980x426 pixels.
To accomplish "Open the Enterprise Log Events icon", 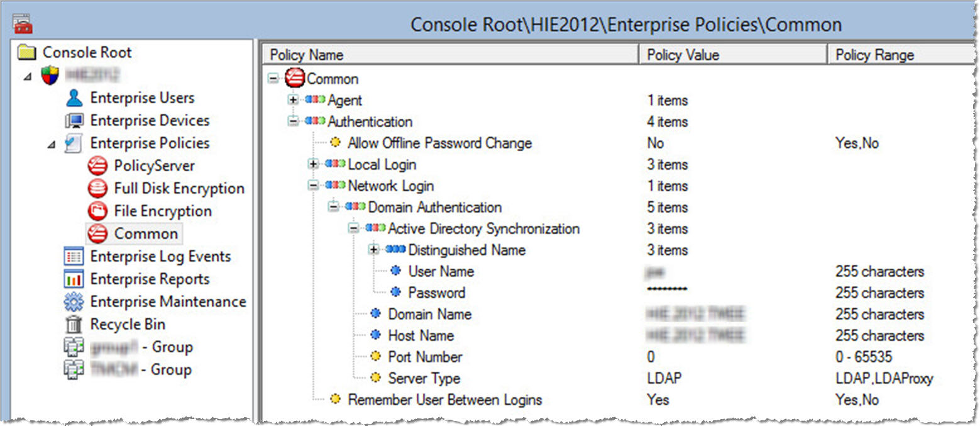I will pos(74,257).
